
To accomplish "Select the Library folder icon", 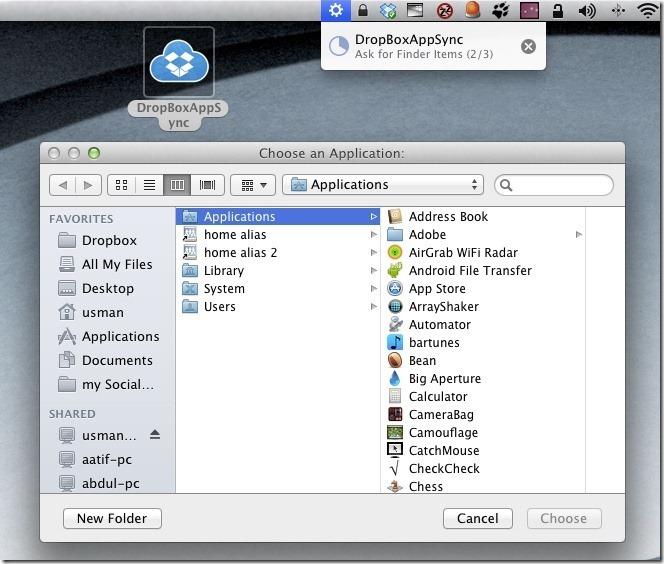I will coord(190,271).
